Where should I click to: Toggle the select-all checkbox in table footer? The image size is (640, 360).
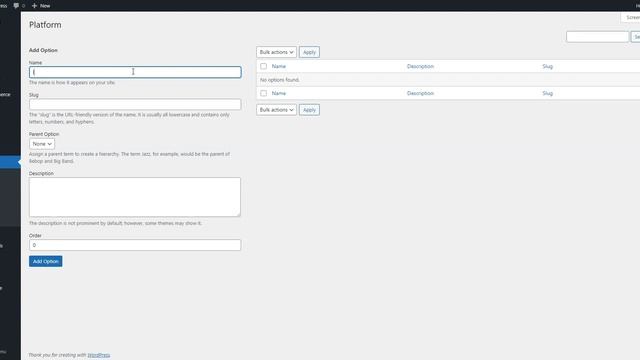pos(264,93)
